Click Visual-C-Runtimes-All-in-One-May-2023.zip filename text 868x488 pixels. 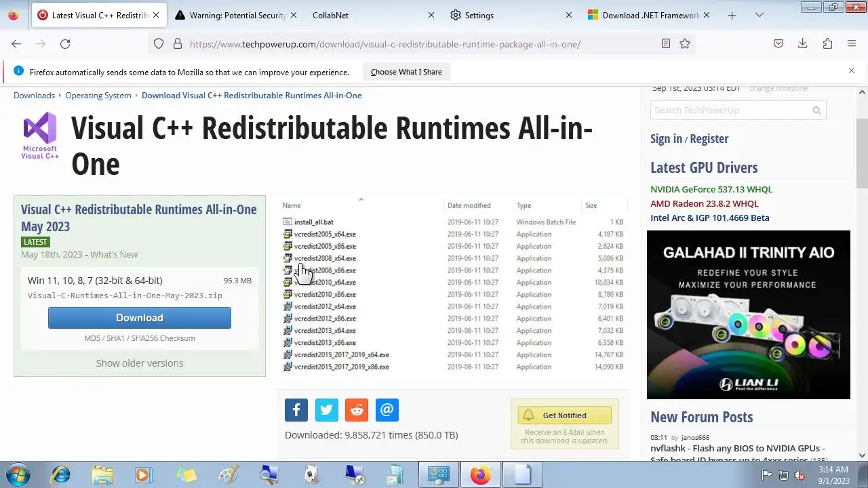tap(125, 296)
